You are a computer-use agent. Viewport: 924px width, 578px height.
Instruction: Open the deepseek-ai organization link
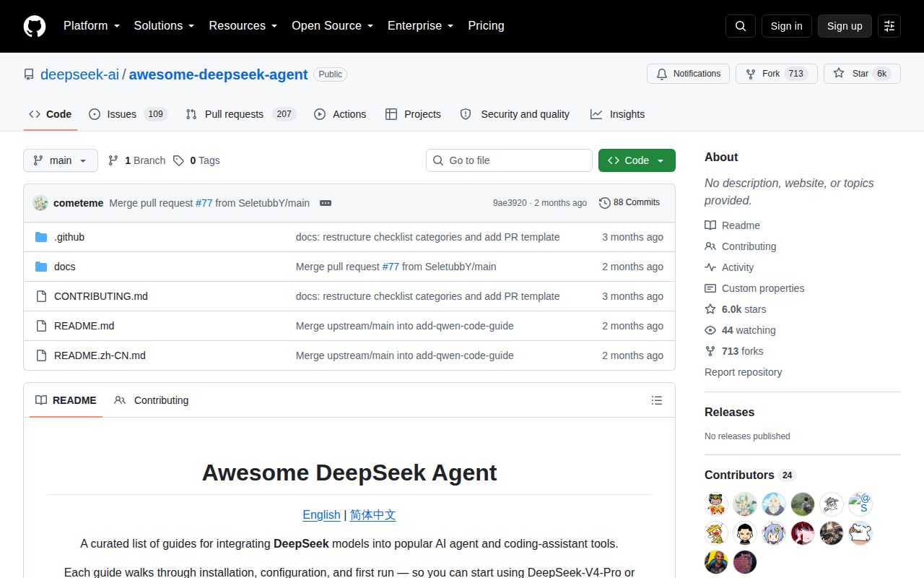point(79,74)
